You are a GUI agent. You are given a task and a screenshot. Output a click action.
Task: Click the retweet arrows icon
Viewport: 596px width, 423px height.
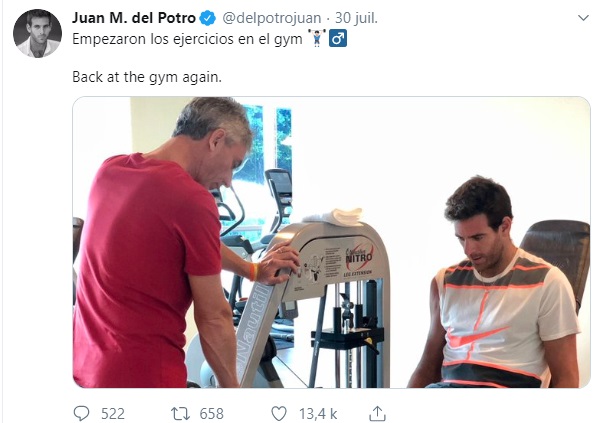click(x=180, y=413)
